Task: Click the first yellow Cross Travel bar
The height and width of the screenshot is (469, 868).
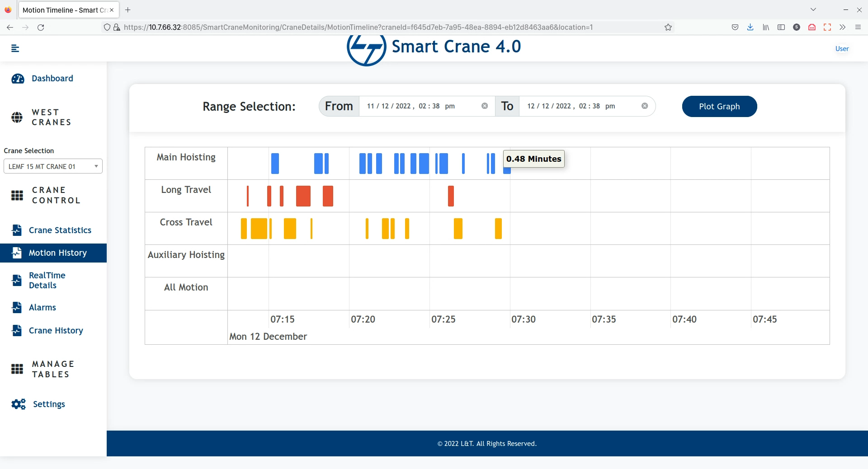Action: tap(244, 229)
